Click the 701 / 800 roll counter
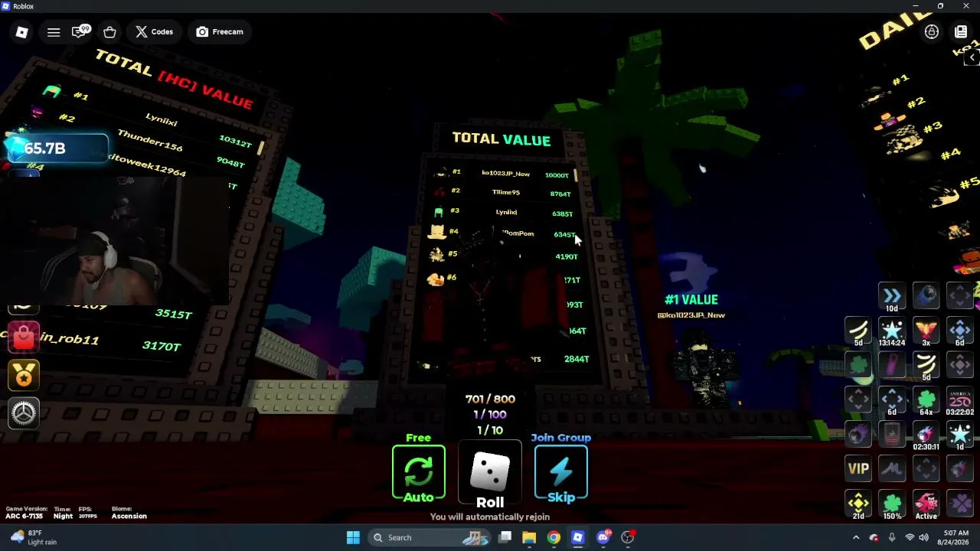 point(490,399)
